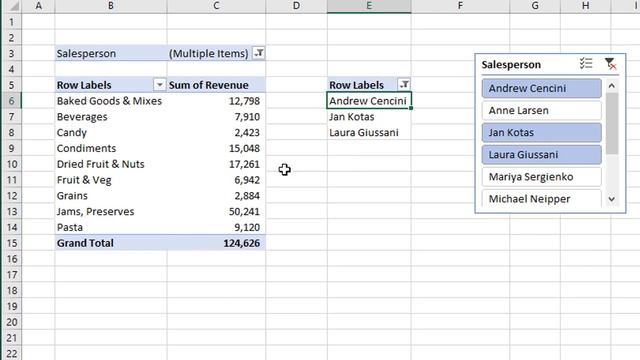Click the Jams, Preserves cell
The image size is (640, 360).
click(111, 211)
